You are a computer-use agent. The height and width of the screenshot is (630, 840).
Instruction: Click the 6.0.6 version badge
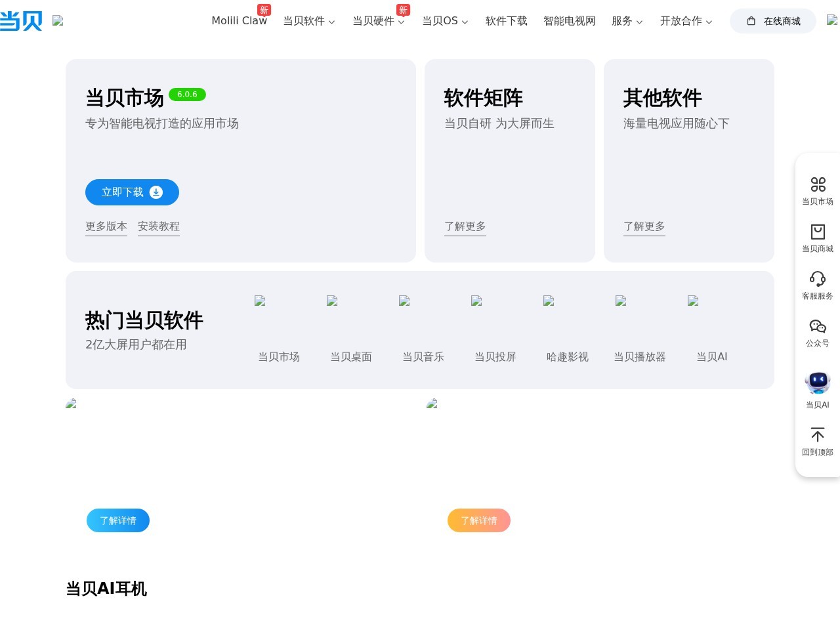click(x=187, y=94)
